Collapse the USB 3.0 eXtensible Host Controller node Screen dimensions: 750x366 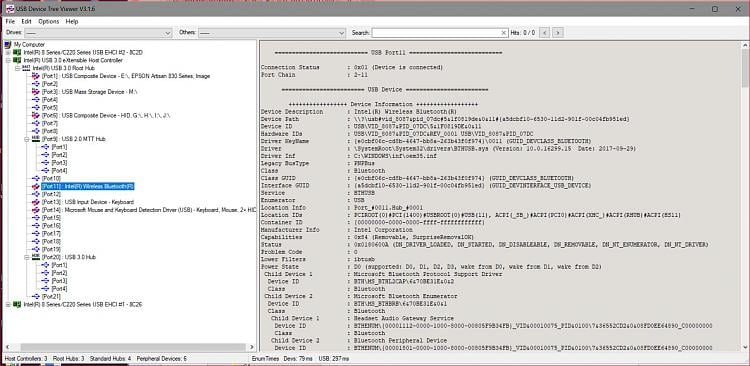pyautogui.click(x=8, y=60)
